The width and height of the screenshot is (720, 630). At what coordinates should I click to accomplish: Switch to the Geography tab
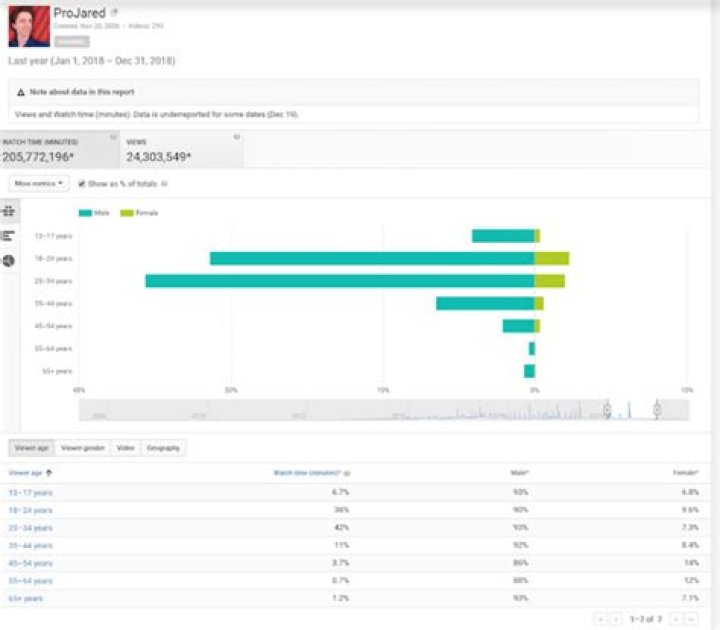163,448
